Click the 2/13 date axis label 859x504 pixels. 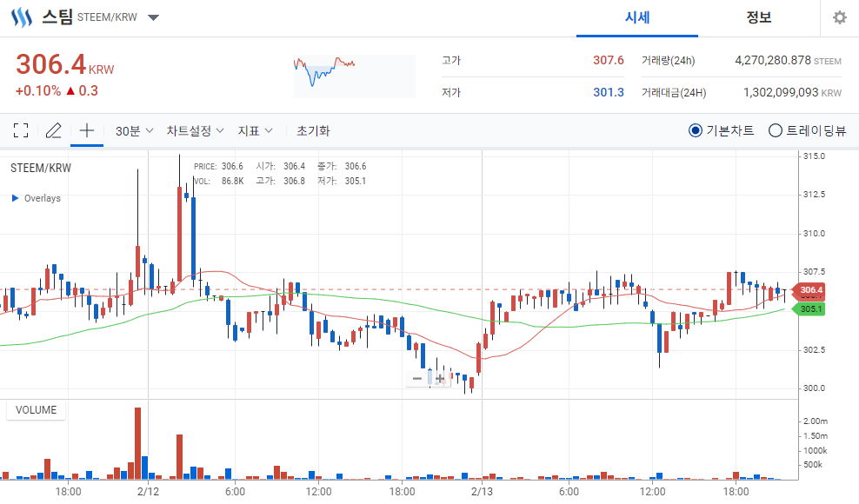482,492
